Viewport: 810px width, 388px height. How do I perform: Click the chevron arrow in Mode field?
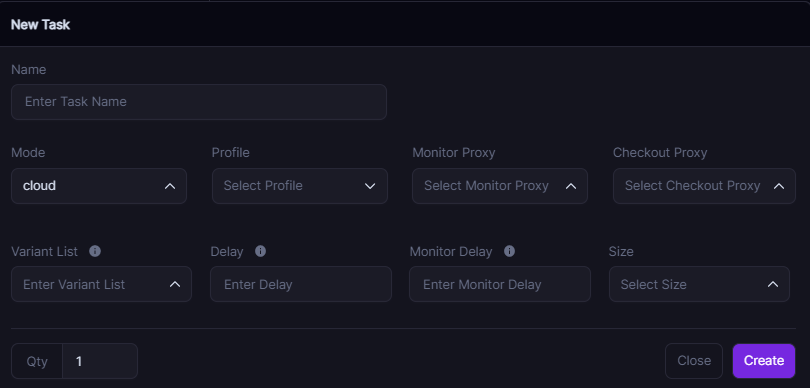click(x=169, y=186)
